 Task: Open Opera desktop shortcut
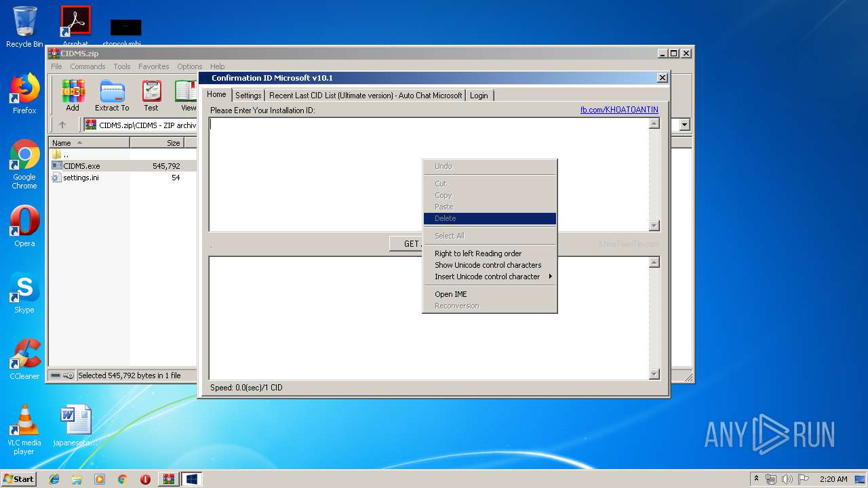[24, 226]
